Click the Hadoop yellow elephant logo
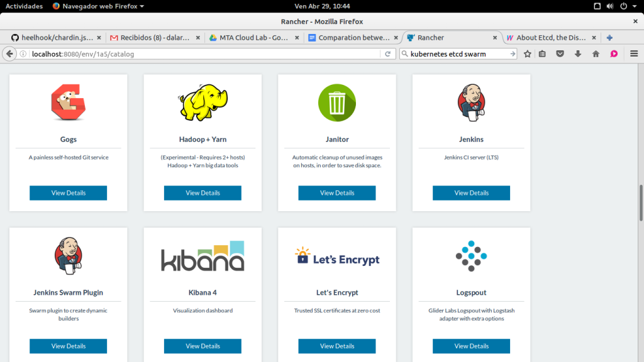Image resolution: width=644 pixels, height=362 pixels. (x=203, y=102)
